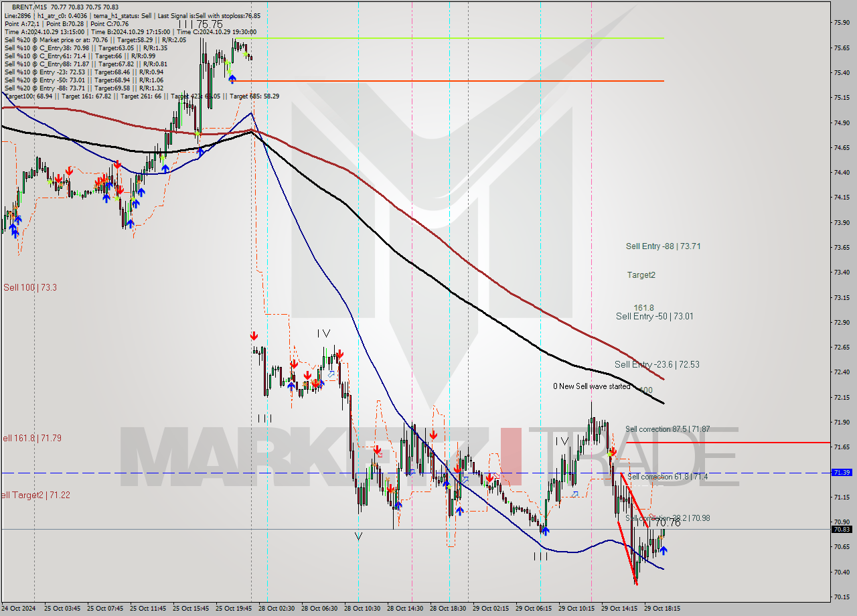Click '29 Oct 02:15' on the time axis

[491, 609]
